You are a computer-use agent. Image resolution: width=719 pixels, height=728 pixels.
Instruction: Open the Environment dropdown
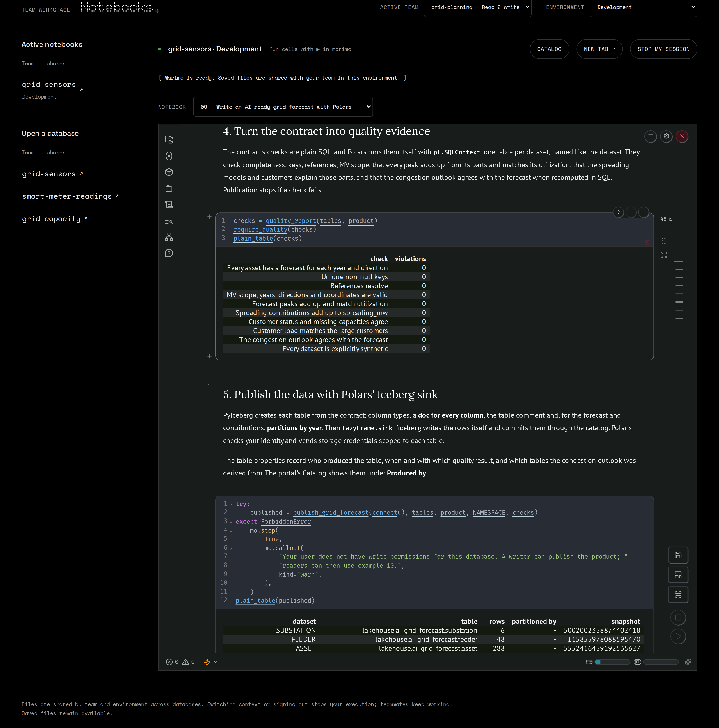[x=643, y=8]
